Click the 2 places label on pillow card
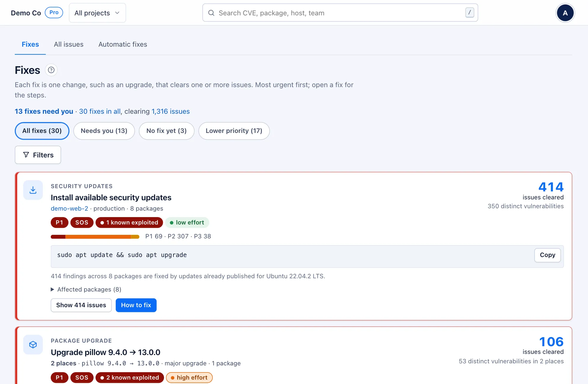 [64, 363]
